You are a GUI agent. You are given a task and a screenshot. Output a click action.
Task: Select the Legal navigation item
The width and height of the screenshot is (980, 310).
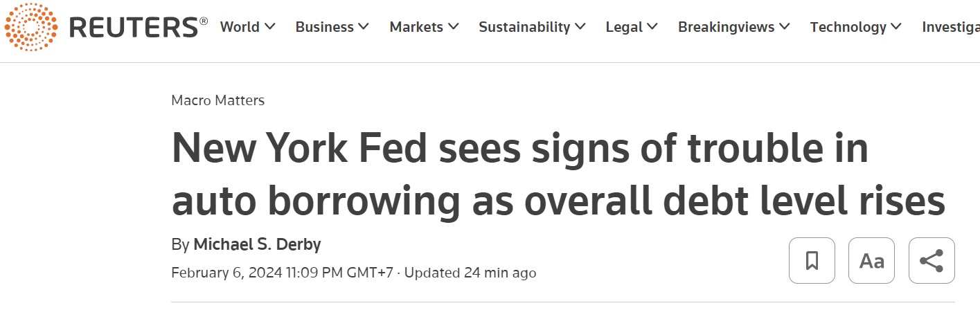pyautogui.click(x=624, y=27)
